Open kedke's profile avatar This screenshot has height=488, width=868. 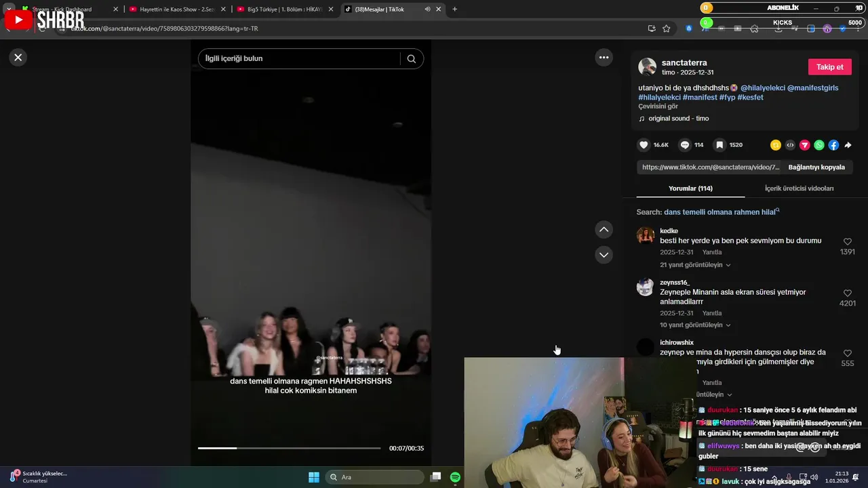pos(646,236)
